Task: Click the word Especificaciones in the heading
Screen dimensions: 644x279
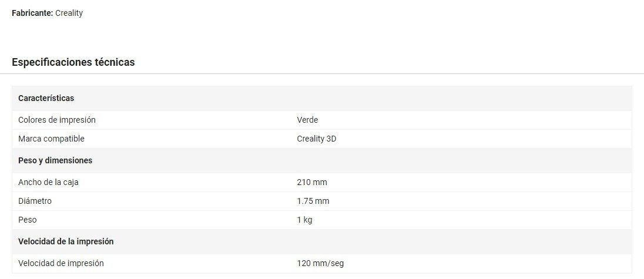Action: 52,62
